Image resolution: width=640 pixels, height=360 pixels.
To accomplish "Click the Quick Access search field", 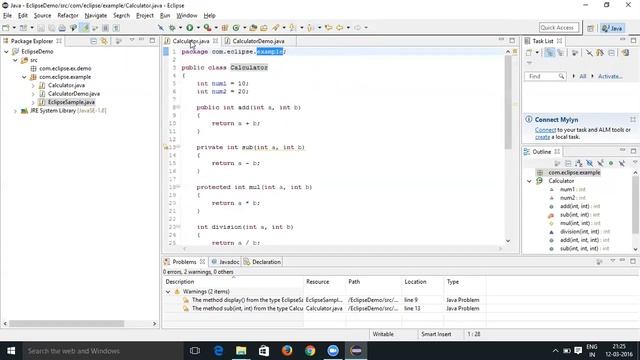I will click(559, 28).
